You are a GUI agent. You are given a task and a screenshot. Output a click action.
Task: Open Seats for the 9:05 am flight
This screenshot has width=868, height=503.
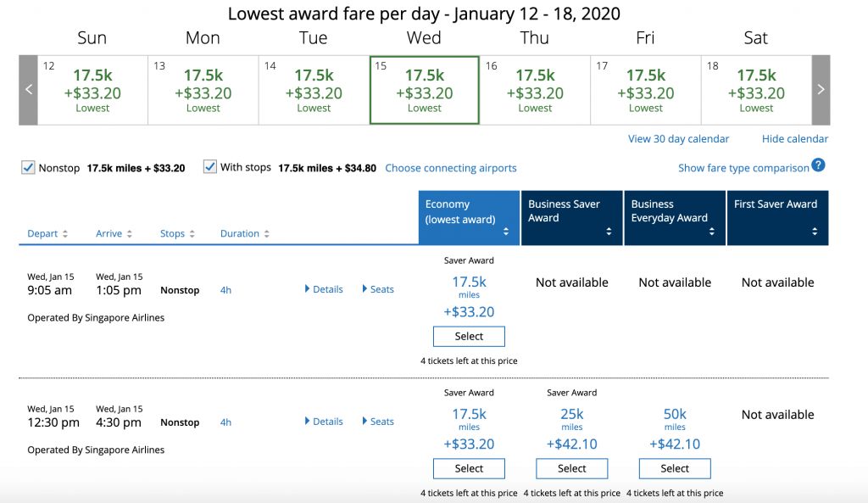tap(377, 288)
